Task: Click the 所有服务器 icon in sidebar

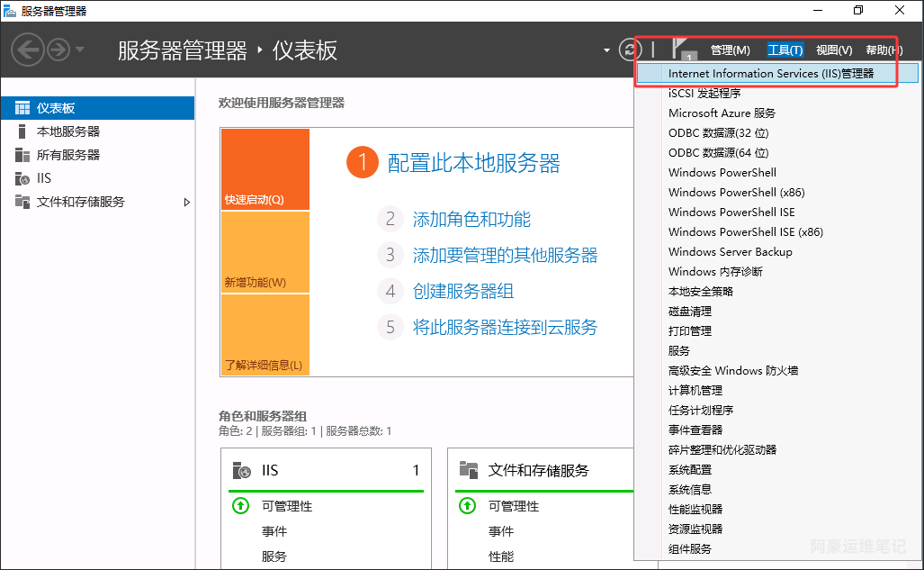Action: coord(22,155)
